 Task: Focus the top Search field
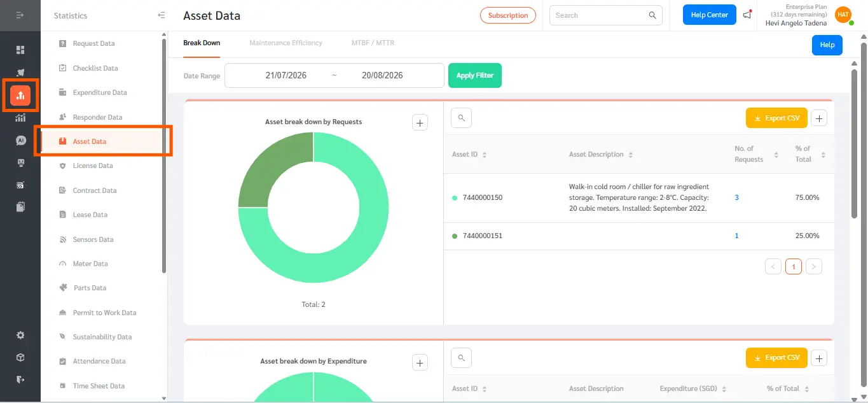point(599,15)
